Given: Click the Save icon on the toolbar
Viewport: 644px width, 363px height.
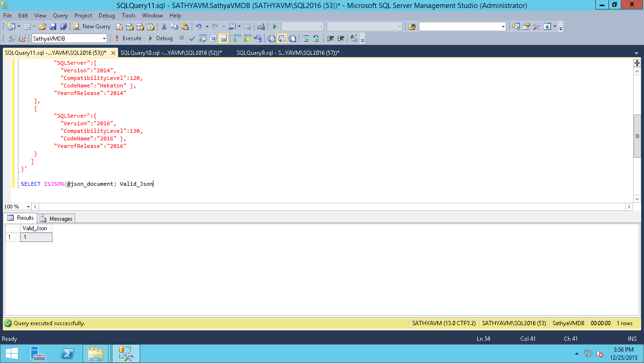Looking at the screenshot, I should (x=52, y=26).
